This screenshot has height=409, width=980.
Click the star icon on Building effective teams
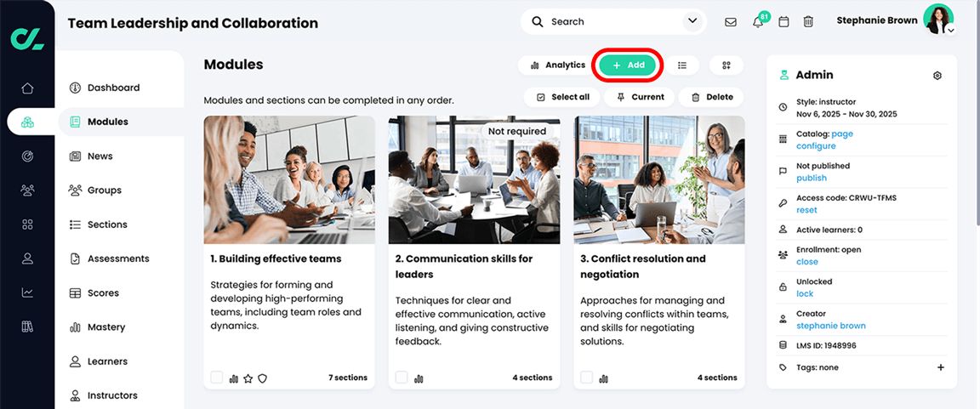pos(248,378)
